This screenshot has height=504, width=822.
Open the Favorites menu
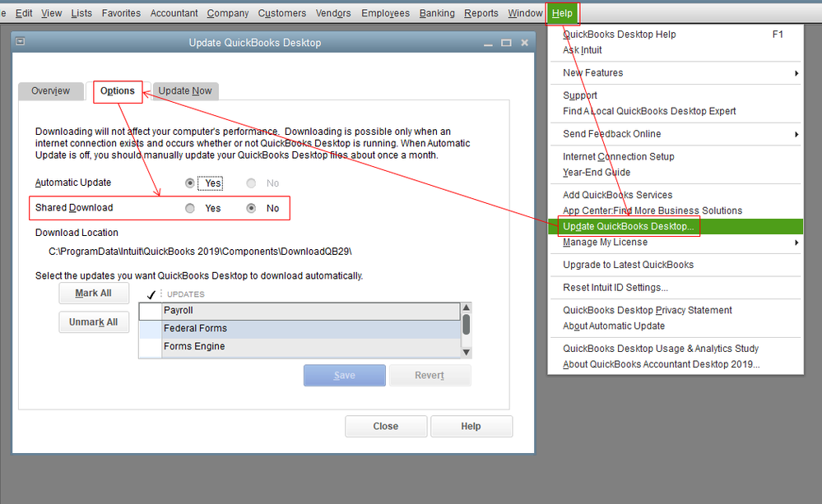[x=121, y=13]
